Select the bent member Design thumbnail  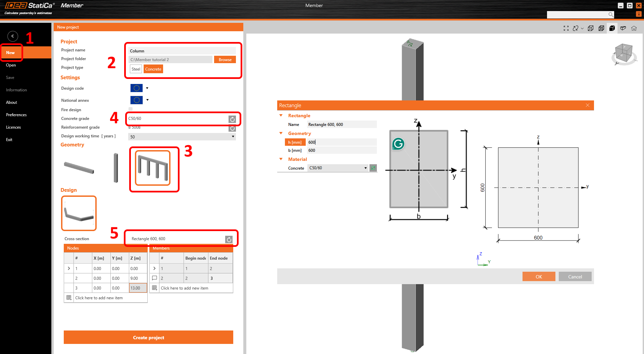pos(79,213)
